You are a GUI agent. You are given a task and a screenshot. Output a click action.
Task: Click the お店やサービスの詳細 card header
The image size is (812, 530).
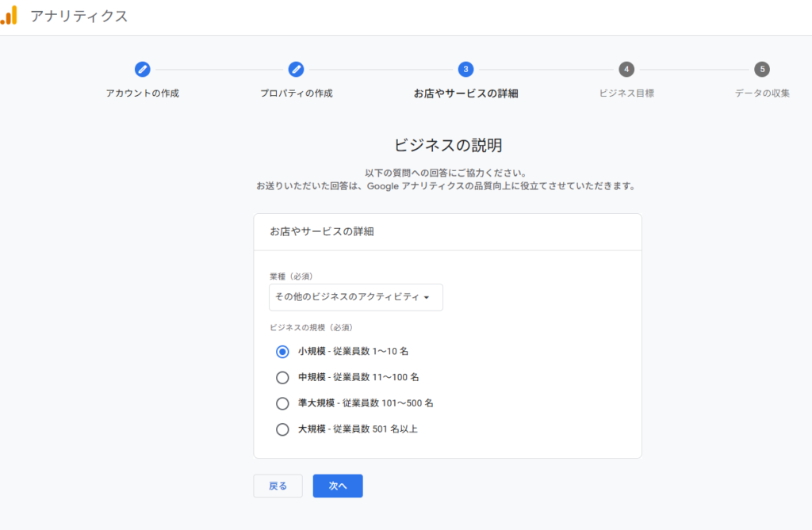tap(321, 232)
